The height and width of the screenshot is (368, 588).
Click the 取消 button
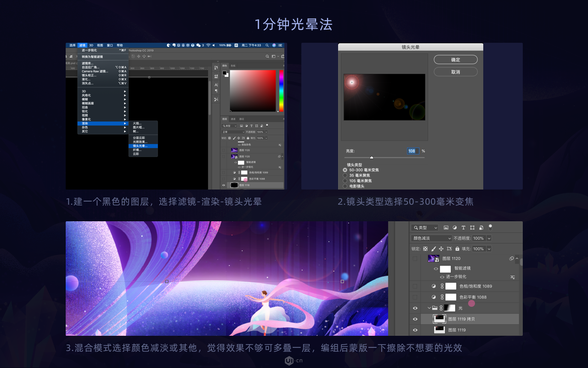coord(455,72)
